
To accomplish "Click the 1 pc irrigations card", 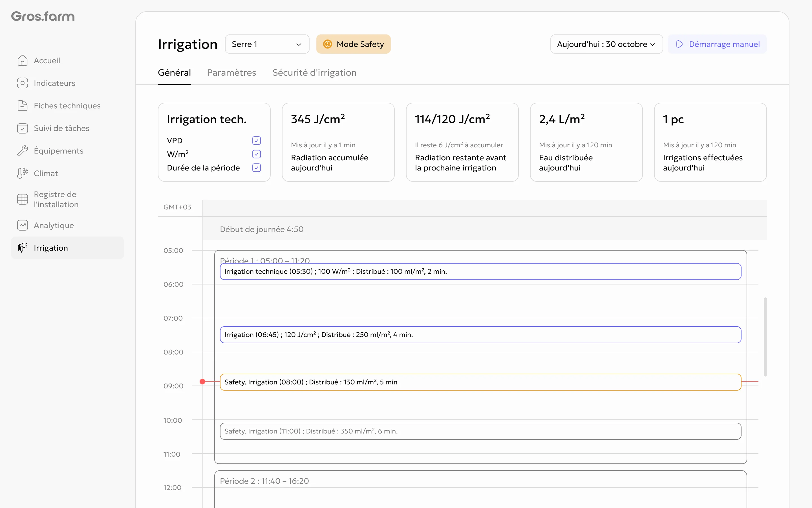I will 710,142.
